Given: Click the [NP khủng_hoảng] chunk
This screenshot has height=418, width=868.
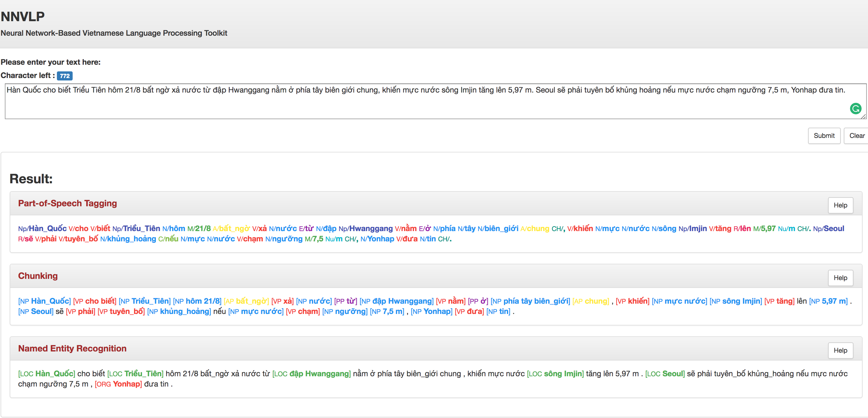Looking at the screenshot, I should tap(179, 311).
